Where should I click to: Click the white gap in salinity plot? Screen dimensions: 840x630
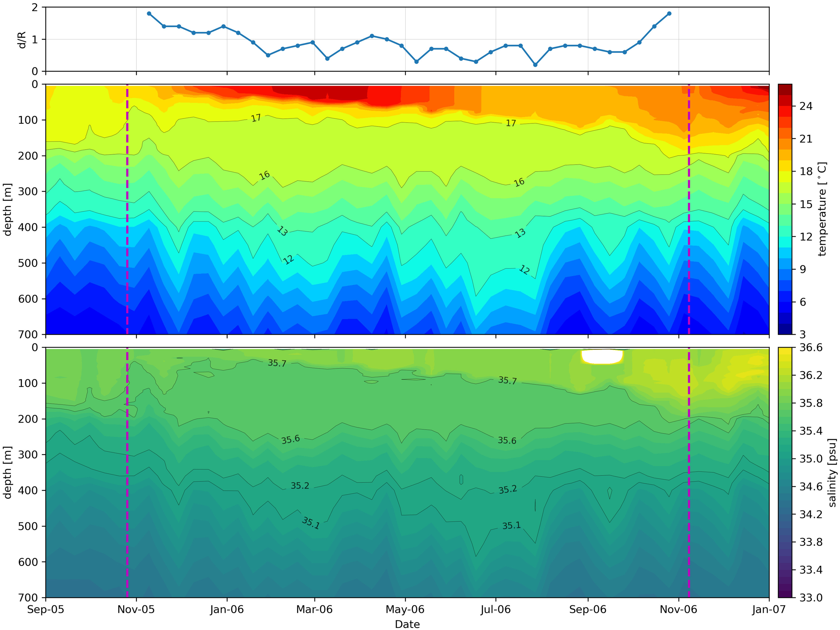[602, 356]
